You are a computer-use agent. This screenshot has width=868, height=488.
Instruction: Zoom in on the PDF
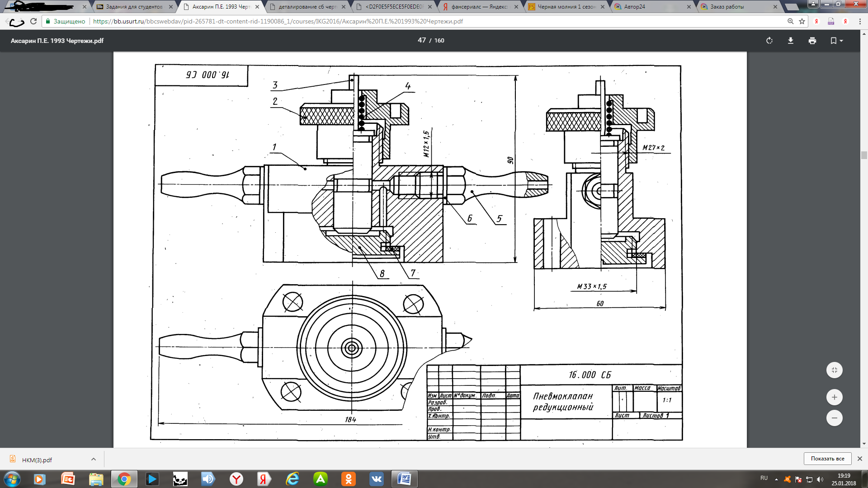coord(835,397)
